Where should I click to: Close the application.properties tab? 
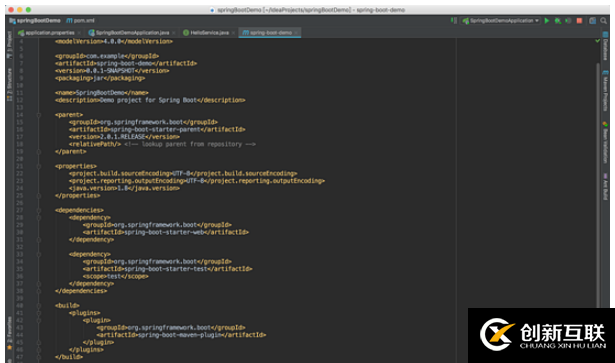tap(79, 33)
